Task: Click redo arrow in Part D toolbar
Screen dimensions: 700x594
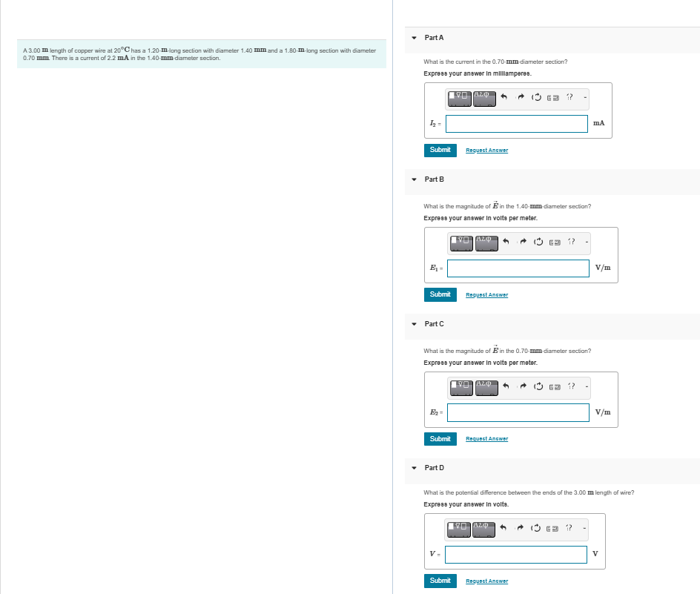Action: tap(520, 527)
